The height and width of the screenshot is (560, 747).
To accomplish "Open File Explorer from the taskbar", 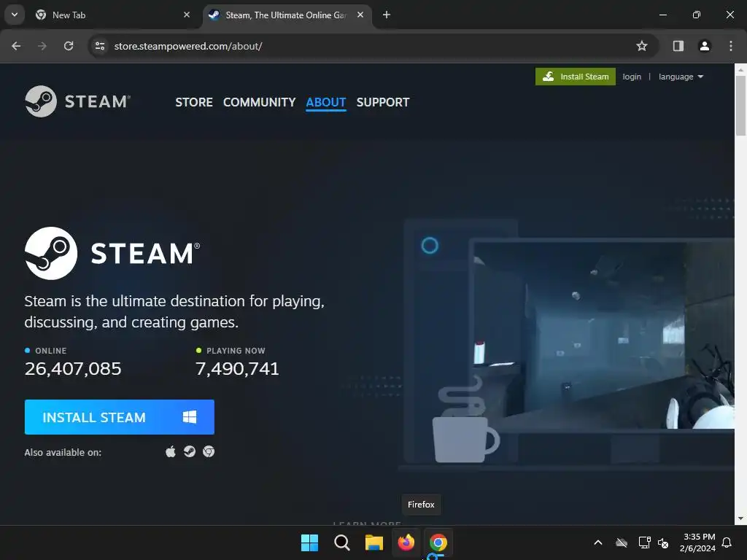I will [x=374, y=542].
